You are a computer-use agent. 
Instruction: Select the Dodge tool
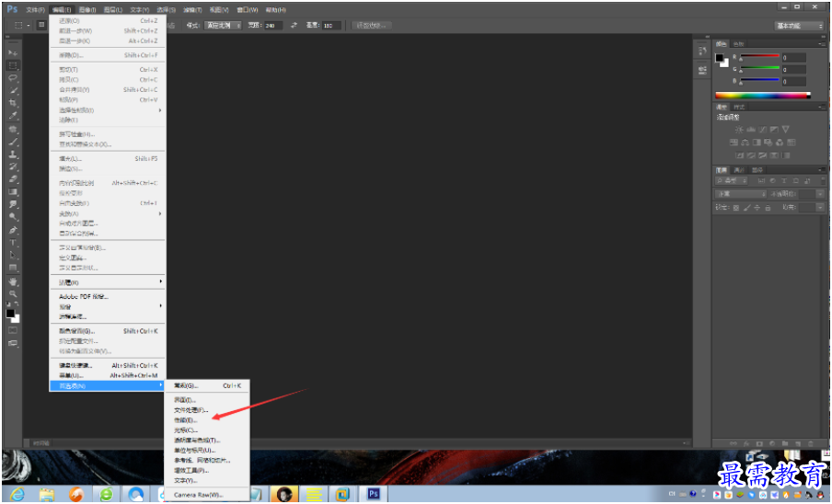(13, 217)
